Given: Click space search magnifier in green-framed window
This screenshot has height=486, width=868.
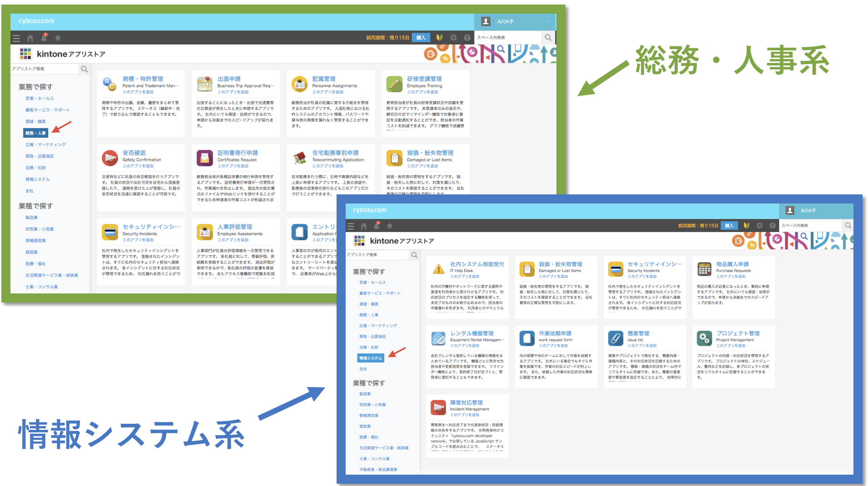Looking at the screenshot, I should point(548,38).
